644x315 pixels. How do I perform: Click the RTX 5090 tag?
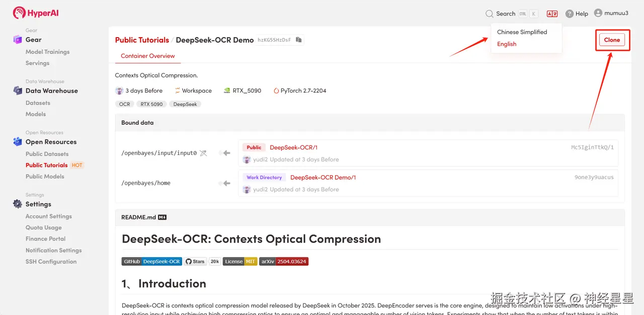[x=151, y=104]
